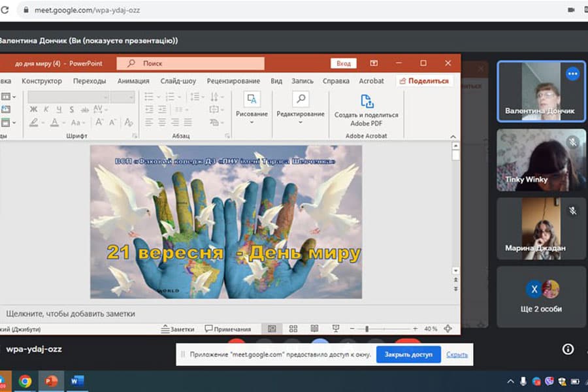This screenshot has height=392, width=588.
Task: Adjust the zoom slider in status bar
Action: pos(367,329)
